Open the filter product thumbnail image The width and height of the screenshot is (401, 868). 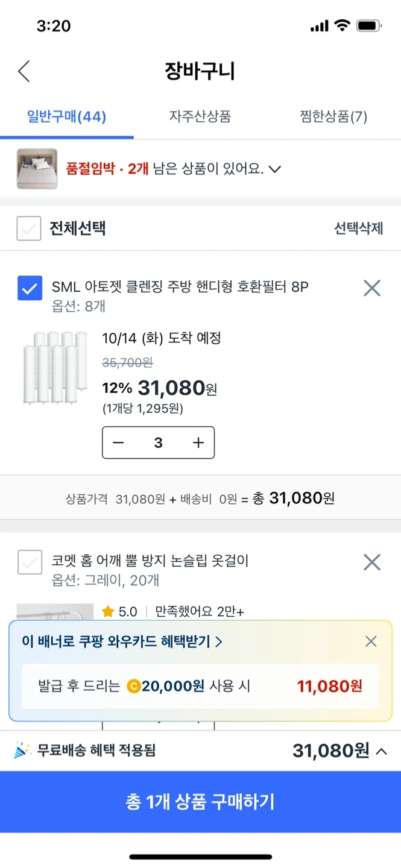(55, 367)
